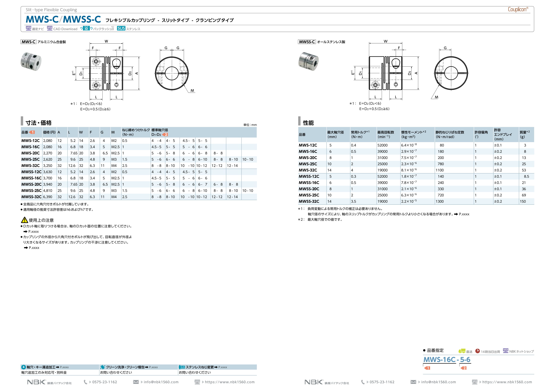
Task: Click the right page envelope mail icon
Action: pyautogui.click(x=413, y=382)
